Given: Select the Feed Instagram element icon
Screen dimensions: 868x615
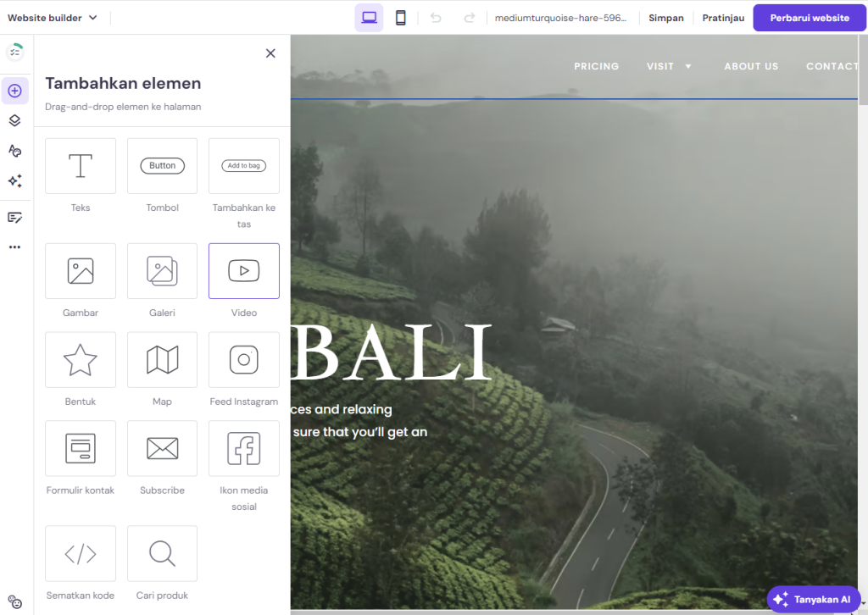Looking at the screenshot, I should click(x=243, y=359).
